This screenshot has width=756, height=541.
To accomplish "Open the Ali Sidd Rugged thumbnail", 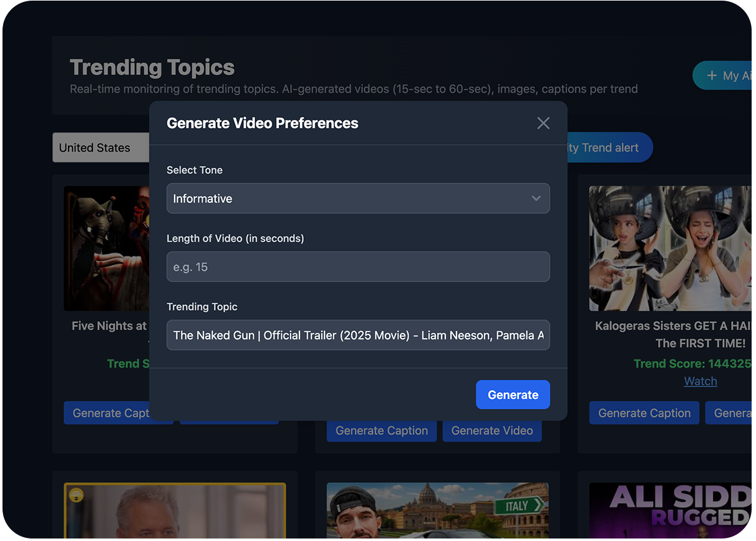I will pos(669,510).
